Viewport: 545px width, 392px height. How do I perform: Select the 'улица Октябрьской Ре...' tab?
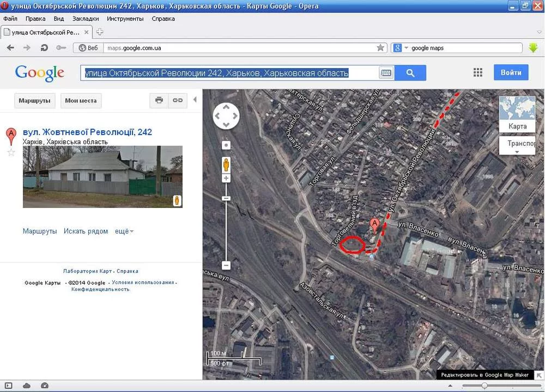(46, 32)
